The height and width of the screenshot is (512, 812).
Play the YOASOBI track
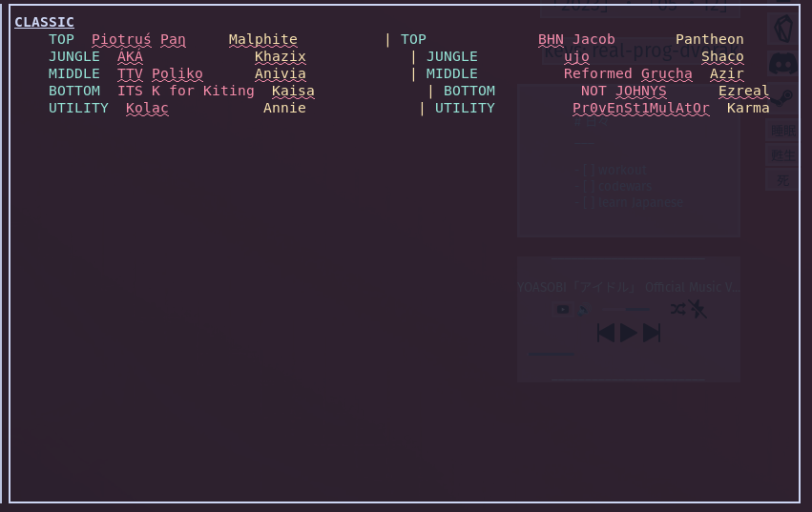pos(628,333)
